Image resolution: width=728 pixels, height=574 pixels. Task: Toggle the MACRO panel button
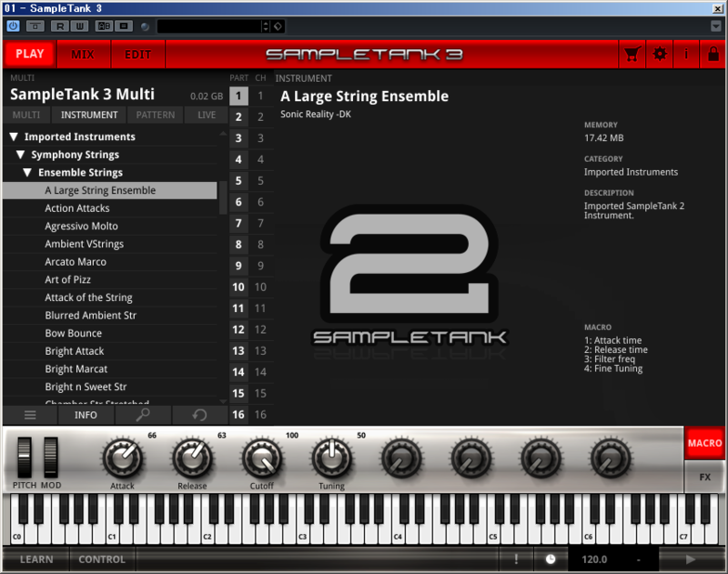click(704, 443)
